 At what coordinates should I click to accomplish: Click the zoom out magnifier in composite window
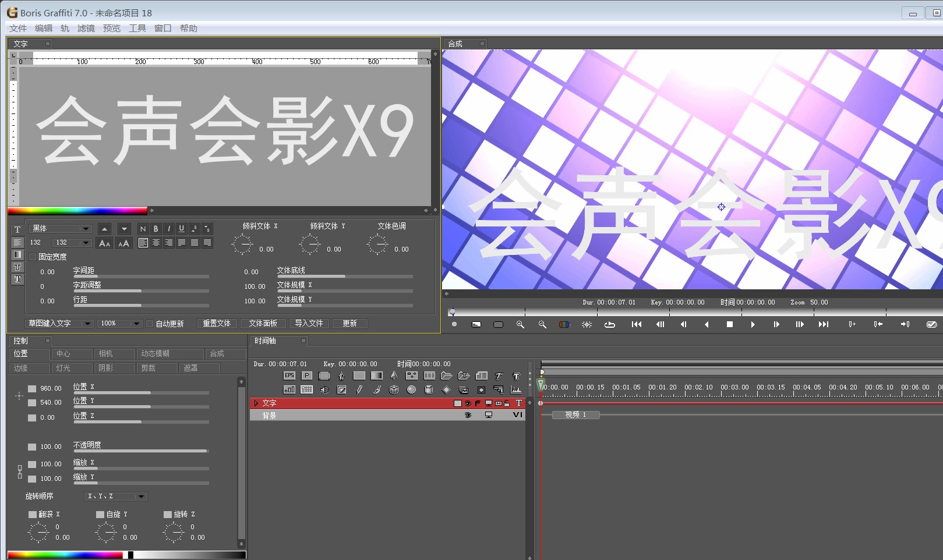542,324
